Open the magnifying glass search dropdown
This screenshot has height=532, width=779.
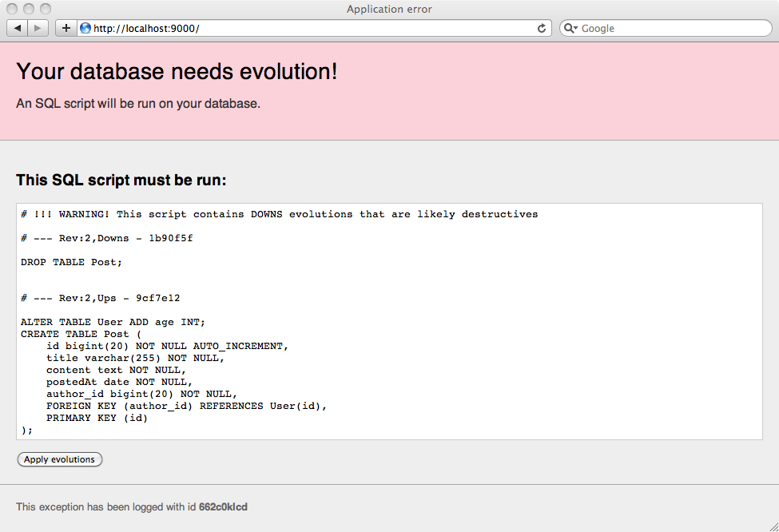[x=570, y=28]
